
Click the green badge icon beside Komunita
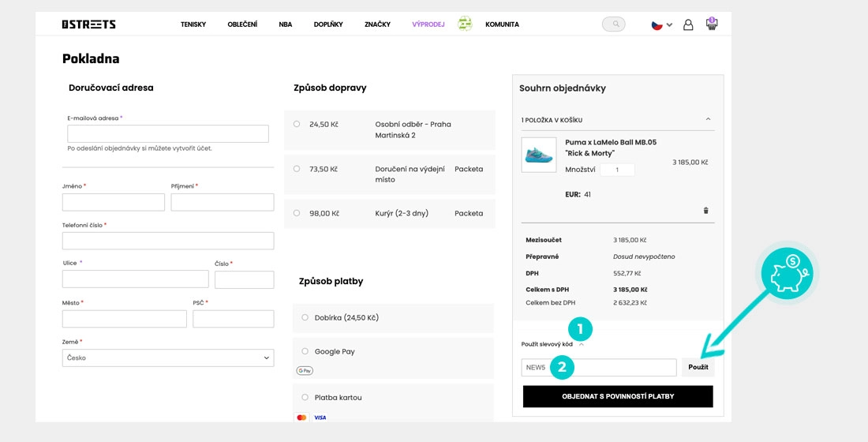465,24
